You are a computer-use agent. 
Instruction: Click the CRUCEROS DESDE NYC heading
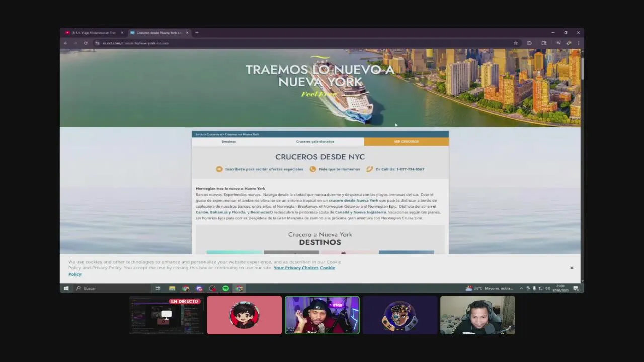click(x=320, y=157)
